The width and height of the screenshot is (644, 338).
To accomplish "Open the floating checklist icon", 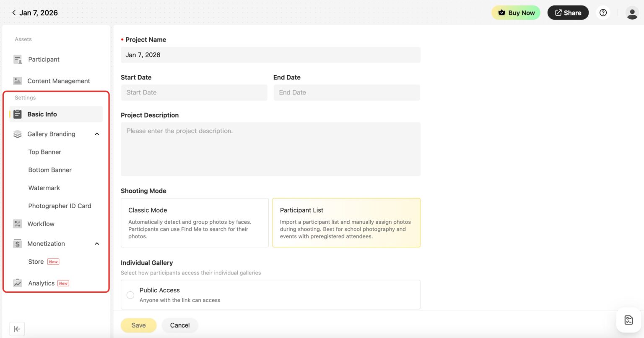I will coord(628,320).
